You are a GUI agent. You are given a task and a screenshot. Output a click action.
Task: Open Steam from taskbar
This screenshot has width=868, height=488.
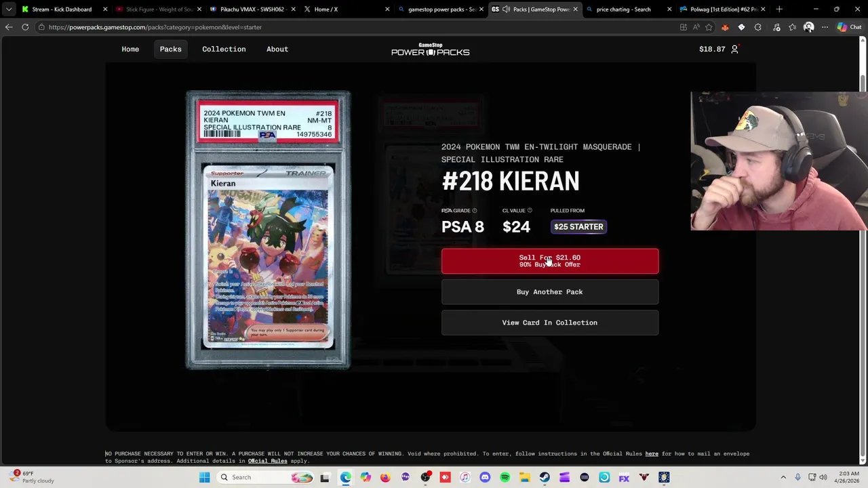coord(545,477)
